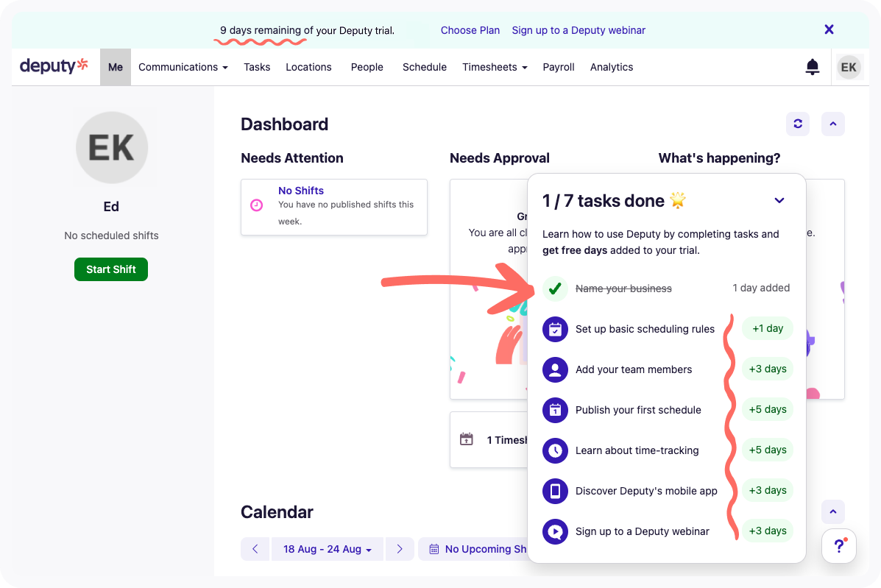Click the time-tracking clock icon
This screenshot has width=881, height=588.
point(555,450)
